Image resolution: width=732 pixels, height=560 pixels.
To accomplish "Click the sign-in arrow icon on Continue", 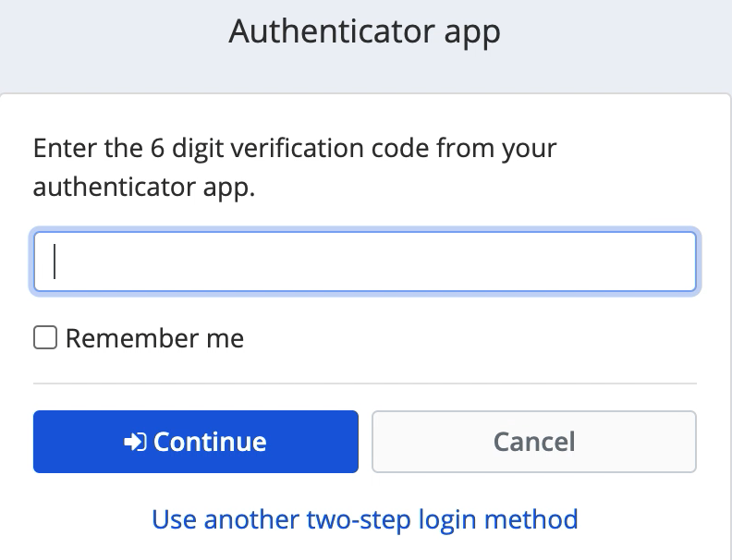I will pyautogui.click(x=135, y=442).
